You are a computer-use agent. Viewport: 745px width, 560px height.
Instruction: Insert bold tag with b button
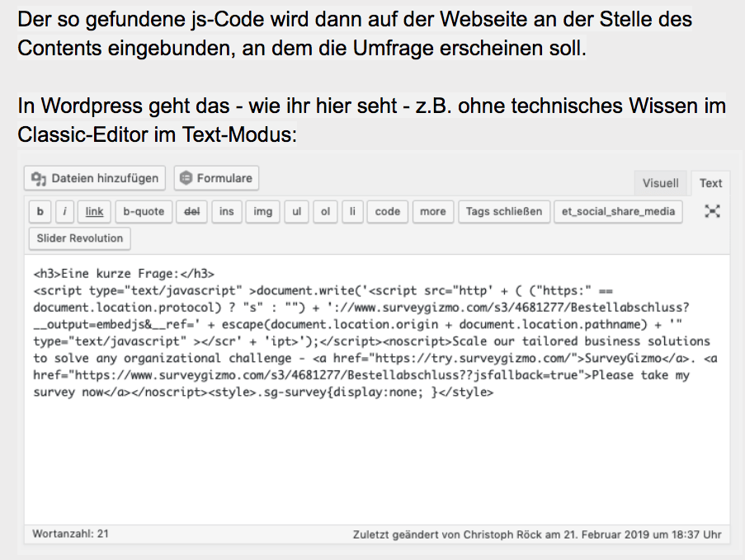[40, 211]
